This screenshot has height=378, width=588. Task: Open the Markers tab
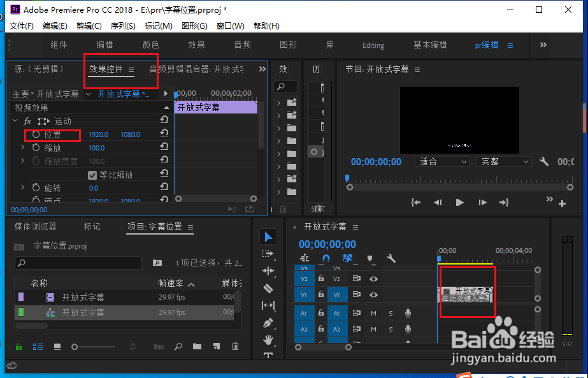click(92, 226)
